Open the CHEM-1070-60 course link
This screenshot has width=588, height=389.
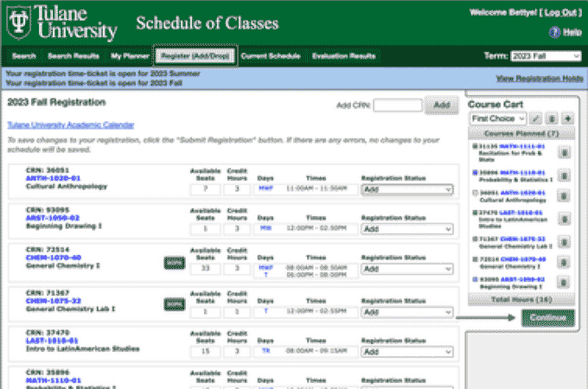(54, 258)
